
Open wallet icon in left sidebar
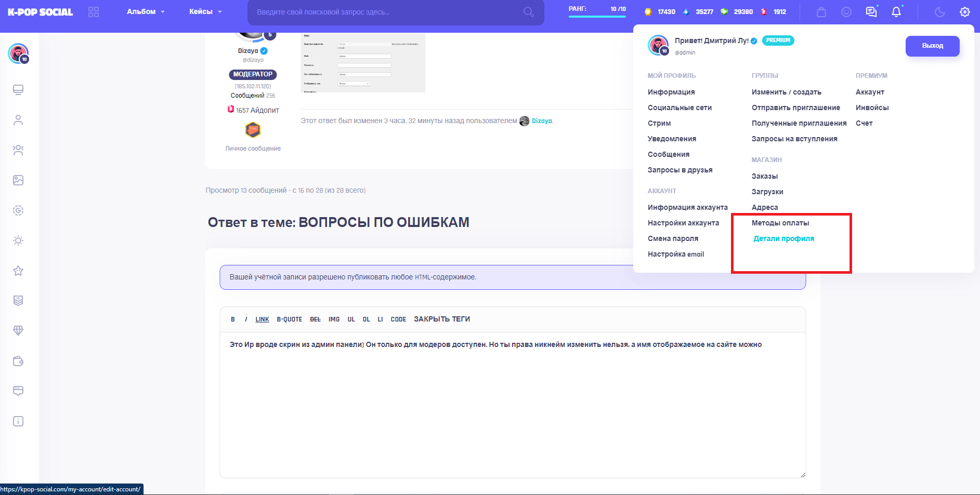18,361
